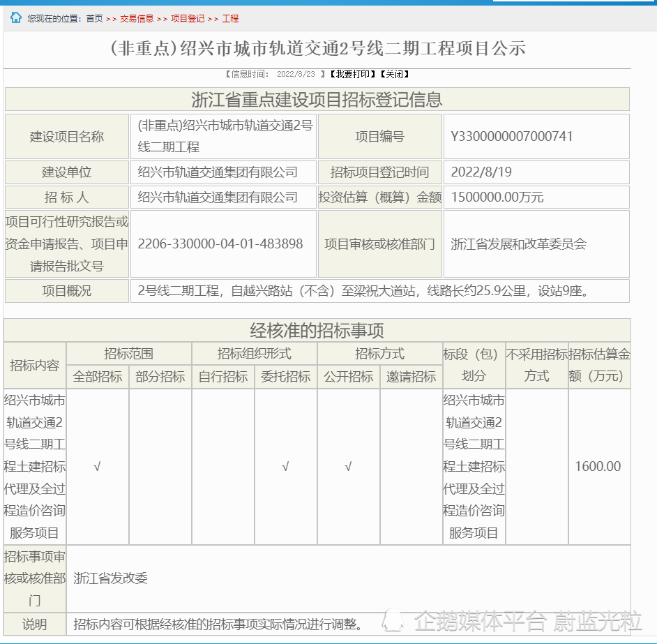This screenshot has width=657, height=644.
Task: Select the 公开招标 sub-header
Action: [348, 377]
